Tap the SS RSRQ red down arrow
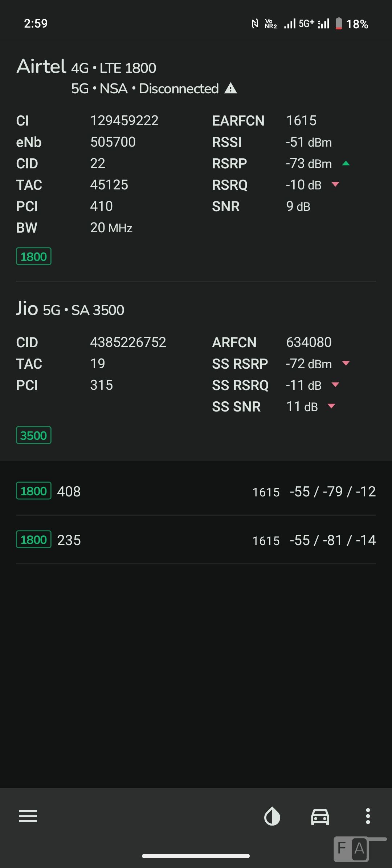Image resolution: width=392 pixels, height=868 pixels. 335,385
